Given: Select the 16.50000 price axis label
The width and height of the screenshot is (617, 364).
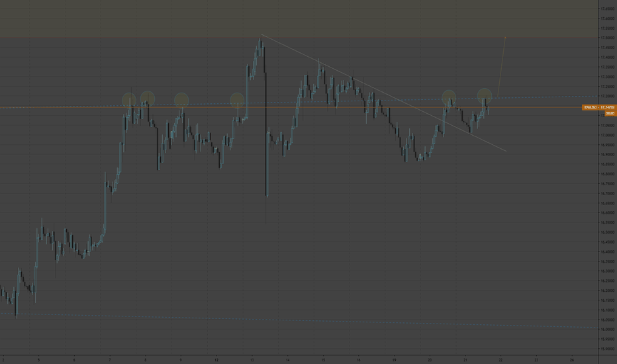Looking at the screenshot, I should click(x=608, y=232).
